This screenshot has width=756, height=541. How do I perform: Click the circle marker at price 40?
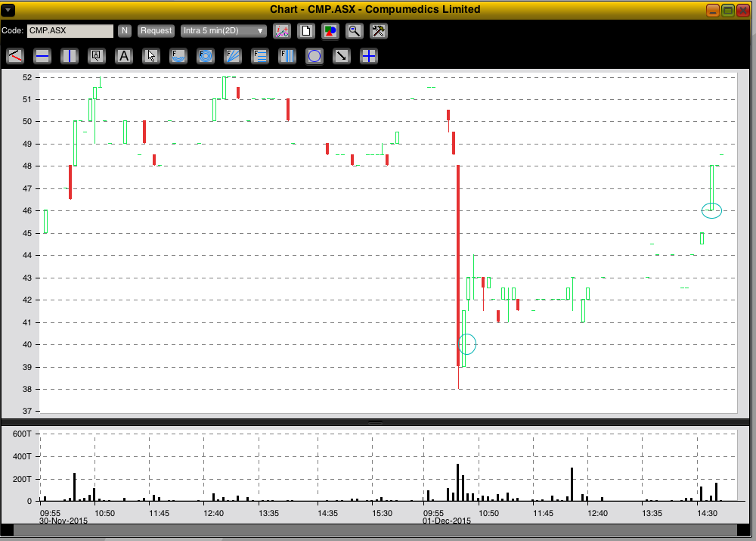coord(466,344)
